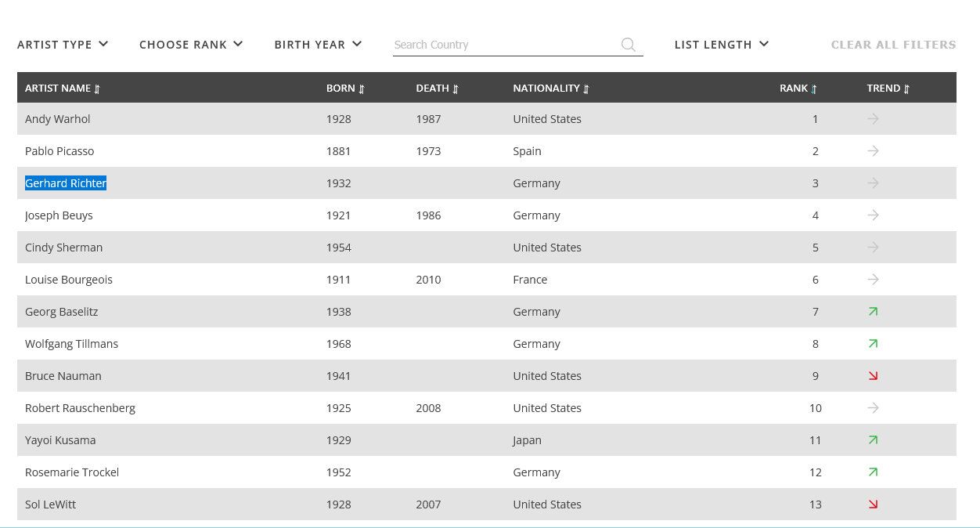Click birth year 1881
Screen dimensions: 980x528
[339, 151]
